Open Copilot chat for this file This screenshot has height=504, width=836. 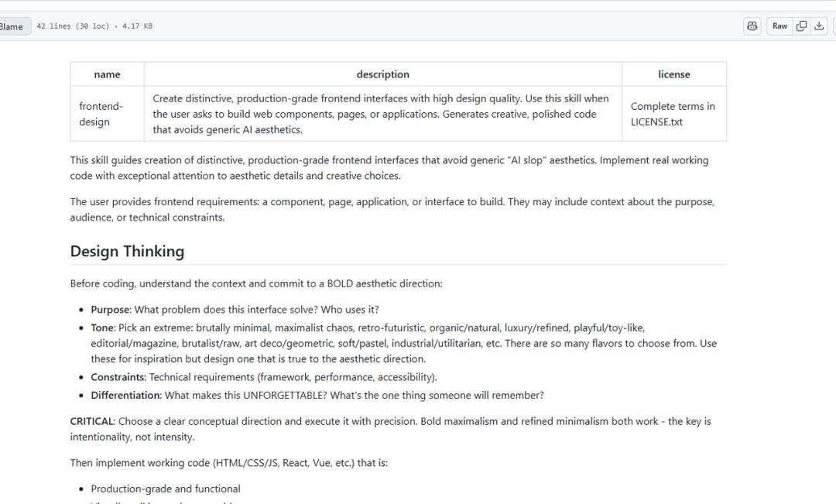(x=752, y=26)
